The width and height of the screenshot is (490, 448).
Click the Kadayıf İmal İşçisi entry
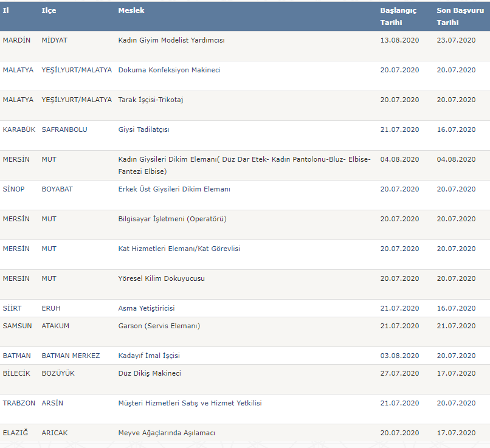pyautogui.click(x=149, y=356)
